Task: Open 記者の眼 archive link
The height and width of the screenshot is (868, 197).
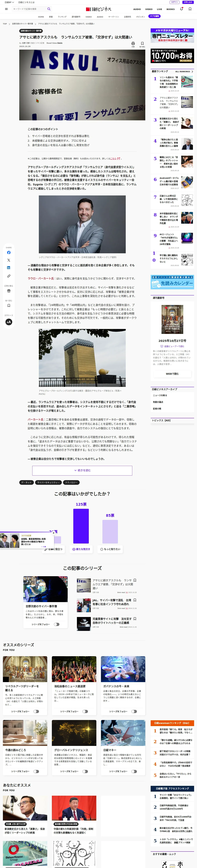Action: [x=157, y=409]
